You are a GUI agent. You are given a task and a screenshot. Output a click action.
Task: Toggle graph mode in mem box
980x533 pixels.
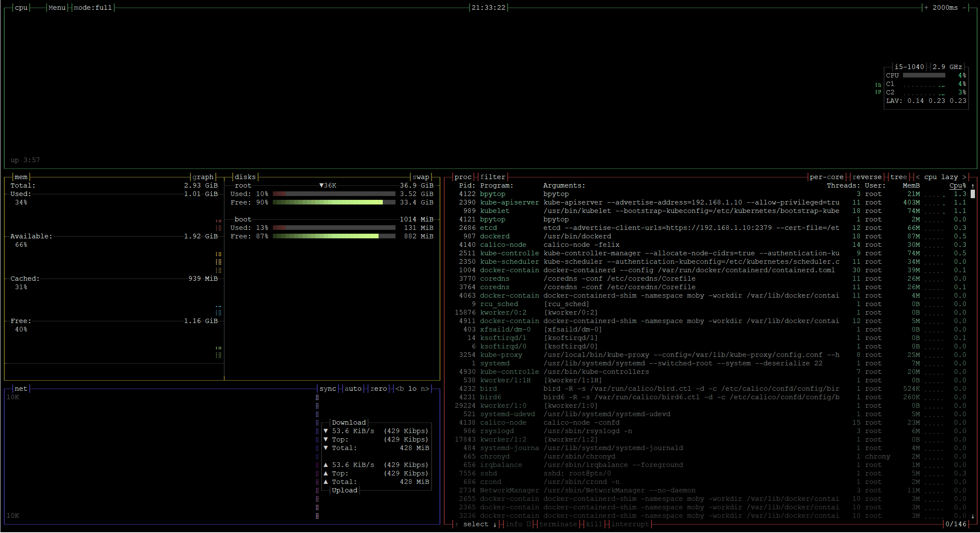pyautogui.click(x=203, y=177)
